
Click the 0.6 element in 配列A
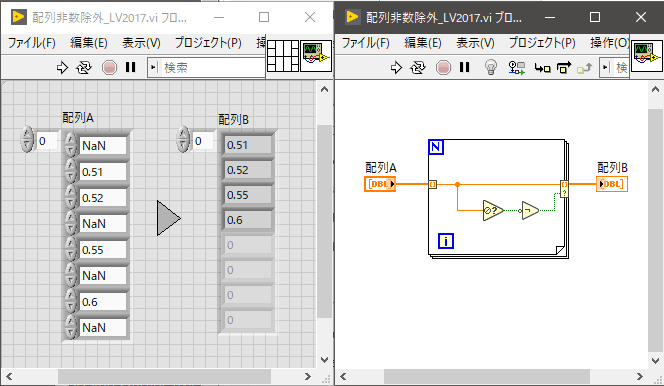(103, 302)
